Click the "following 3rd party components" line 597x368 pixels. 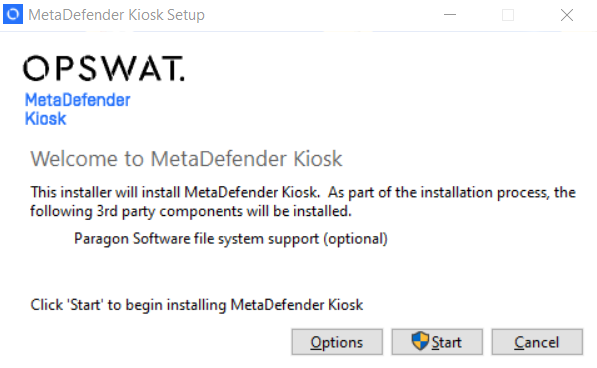191,211
